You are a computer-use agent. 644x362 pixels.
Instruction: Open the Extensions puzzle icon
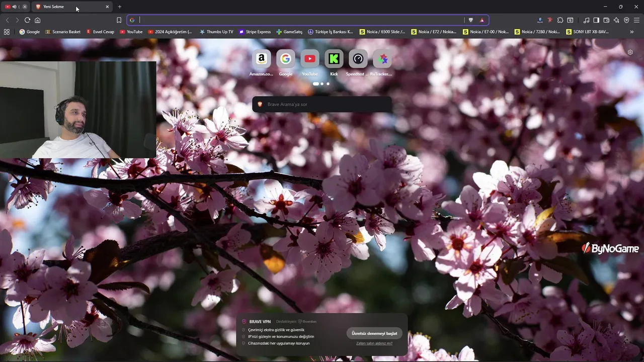pyautogui.click(x=560, y=20)
